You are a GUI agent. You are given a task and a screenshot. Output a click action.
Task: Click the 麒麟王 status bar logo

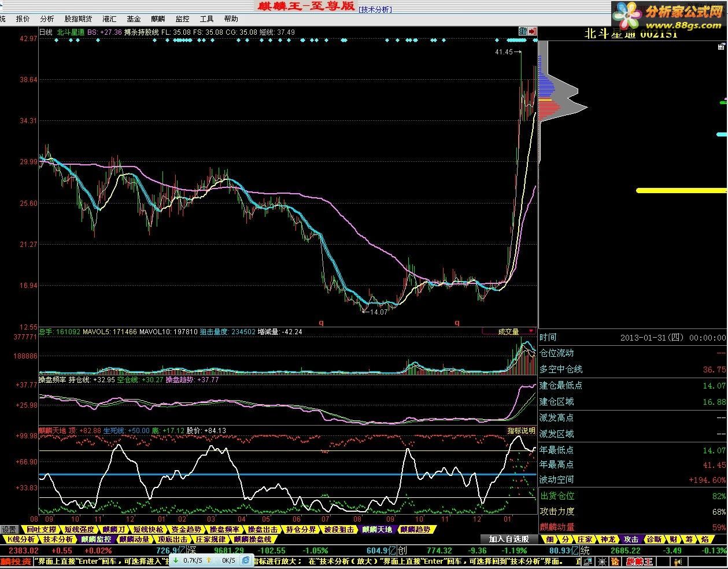(640, 561)
